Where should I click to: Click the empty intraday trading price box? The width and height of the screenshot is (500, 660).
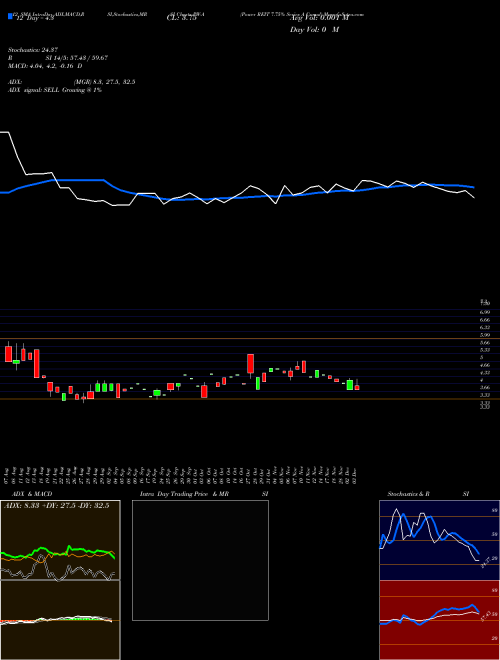[200, 560]
